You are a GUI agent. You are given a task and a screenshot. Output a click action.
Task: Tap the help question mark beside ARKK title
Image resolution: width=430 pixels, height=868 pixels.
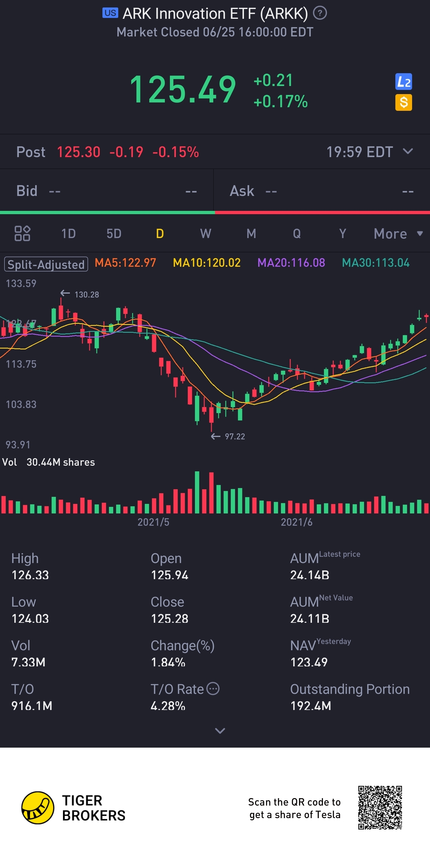pos(320,13)
